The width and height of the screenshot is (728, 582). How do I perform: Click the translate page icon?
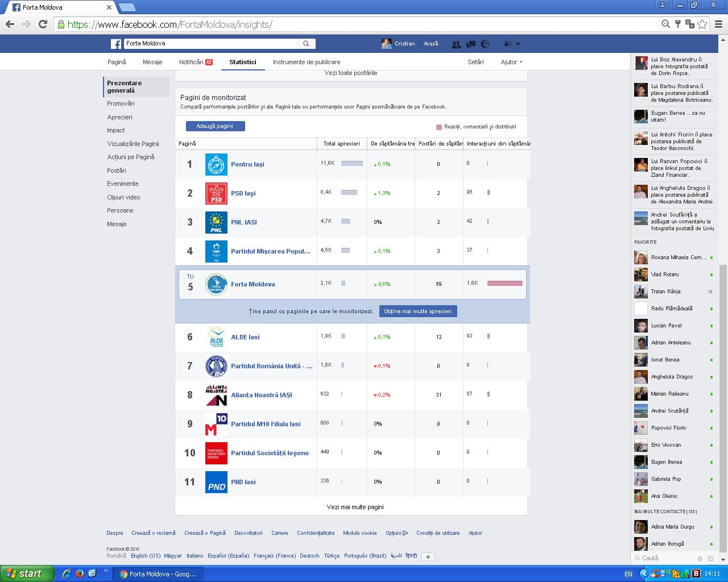[690, 24]
